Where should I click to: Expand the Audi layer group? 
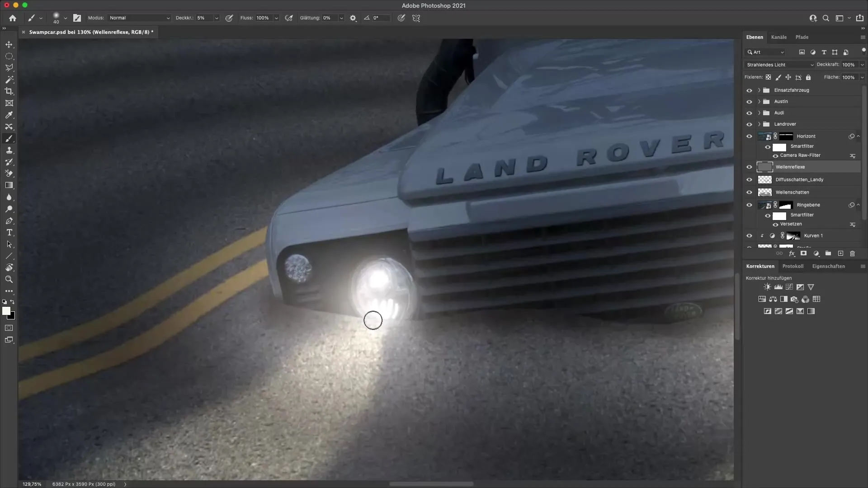(759, 113)
